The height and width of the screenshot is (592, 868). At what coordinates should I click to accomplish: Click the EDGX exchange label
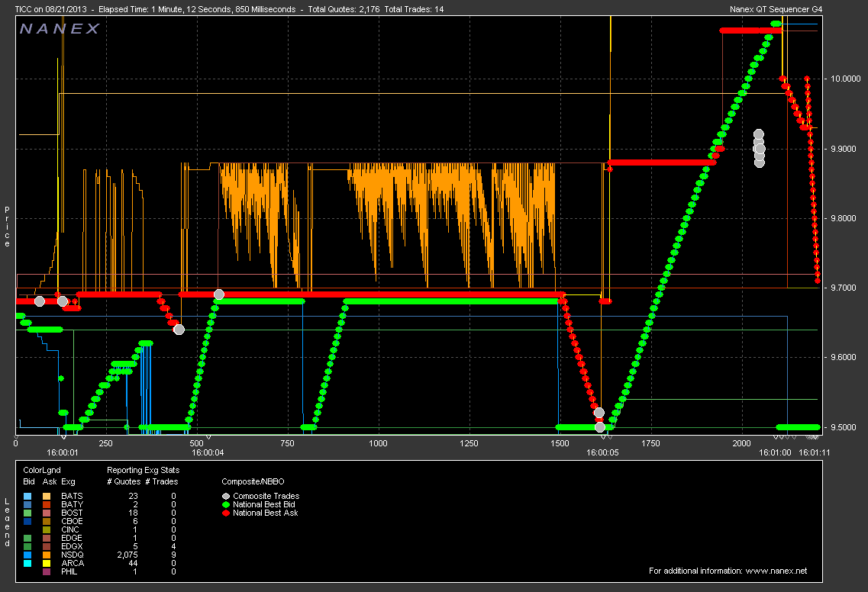(x=72, y=546)
